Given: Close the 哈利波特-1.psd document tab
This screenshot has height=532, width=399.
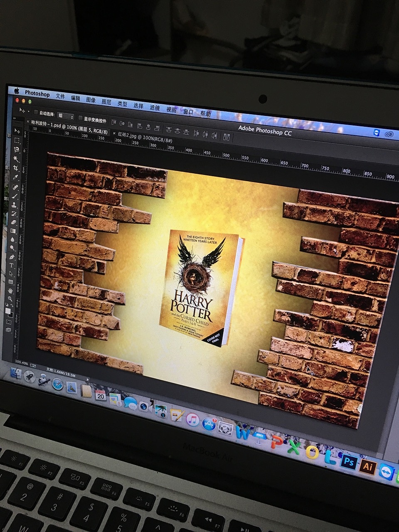Looking at the screenshot, I should click(28, 121).
